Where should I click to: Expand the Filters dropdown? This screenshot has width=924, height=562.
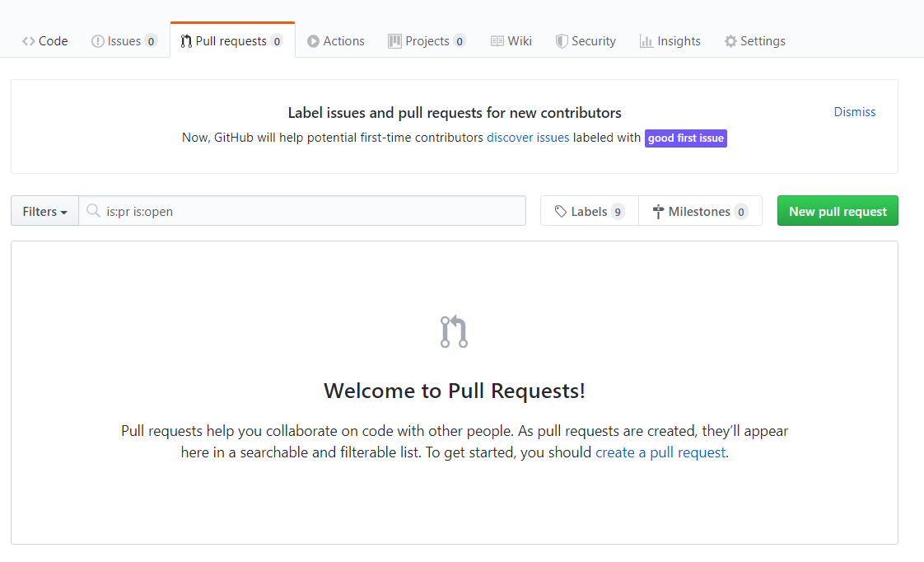pos(44,211)
